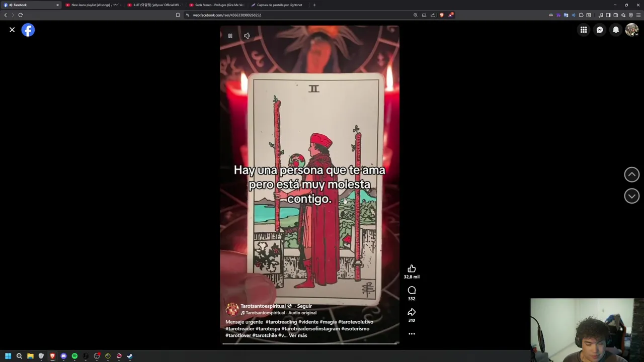Toggle the browser sidebar panel

(608, 15)
